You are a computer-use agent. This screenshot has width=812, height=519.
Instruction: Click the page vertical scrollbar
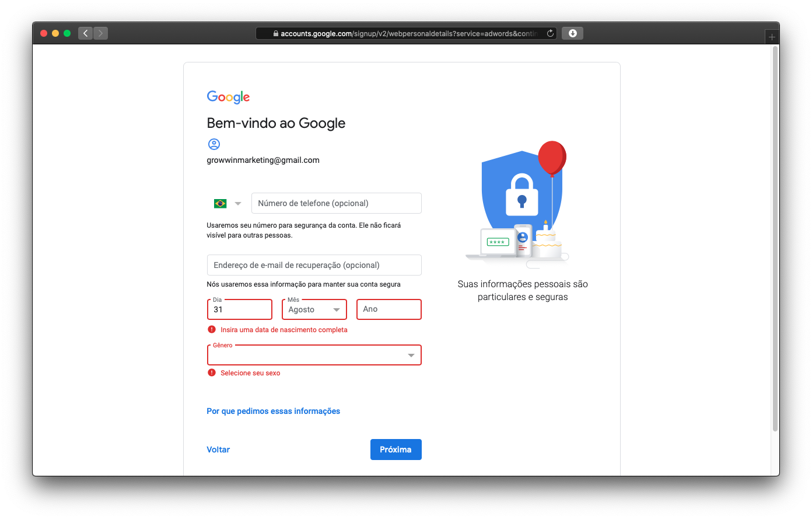pos(775,239)
